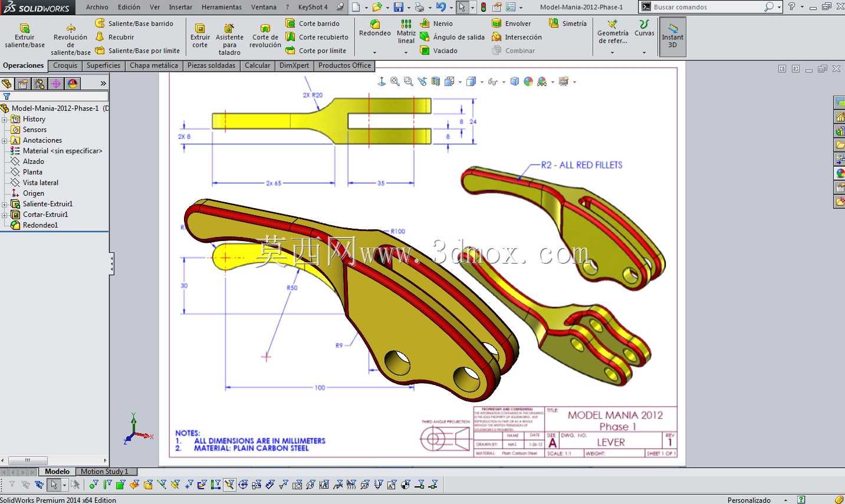
Task: Click section view icon in view toolbar
Action: click(436, 82)
